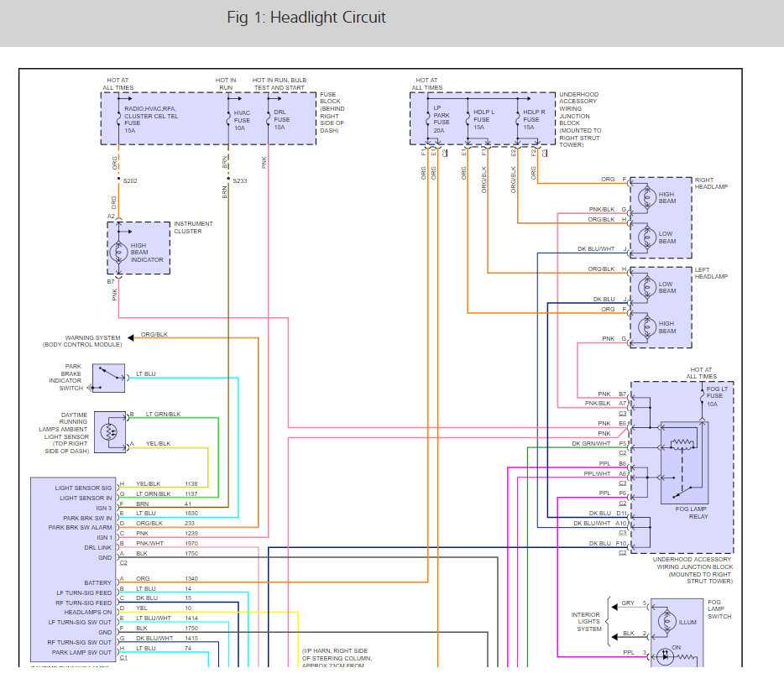This screenshot has width=784, height=689.
Task: Click the fog lamp relay switch contact symbol
Action: coord(682,492)
